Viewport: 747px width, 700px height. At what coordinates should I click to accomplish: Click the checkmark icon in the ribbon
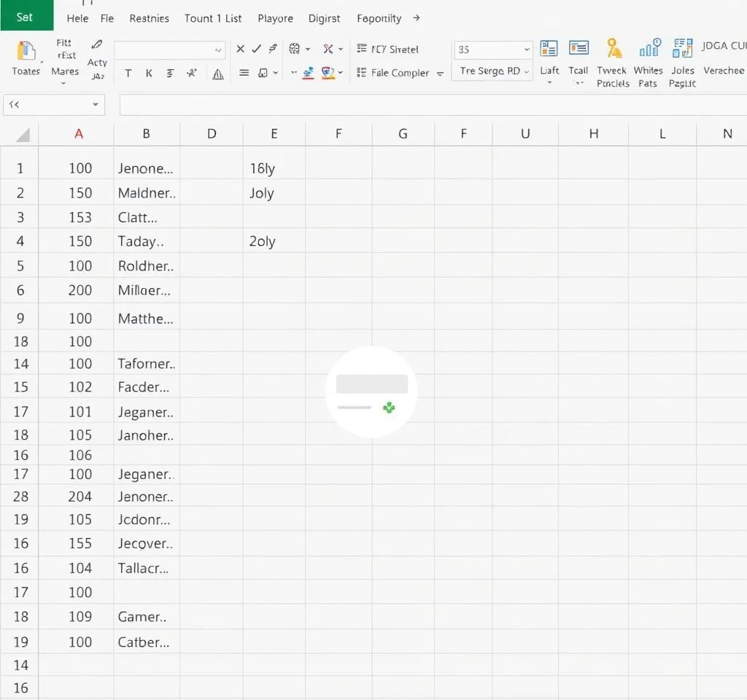point(256,49)
